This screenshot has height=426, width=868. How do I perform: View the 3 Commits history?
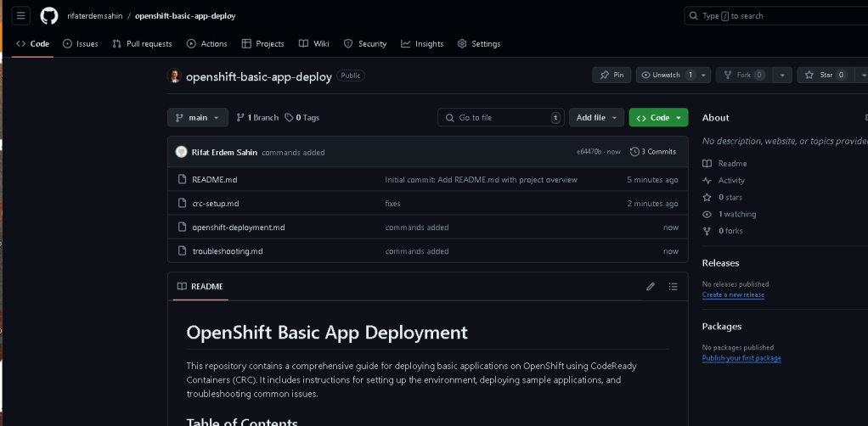pos(653,152)
